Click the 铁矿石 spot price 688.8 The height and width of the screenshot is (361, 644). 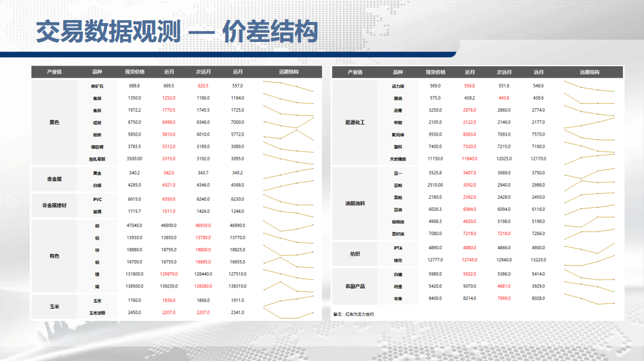[134, 86]
